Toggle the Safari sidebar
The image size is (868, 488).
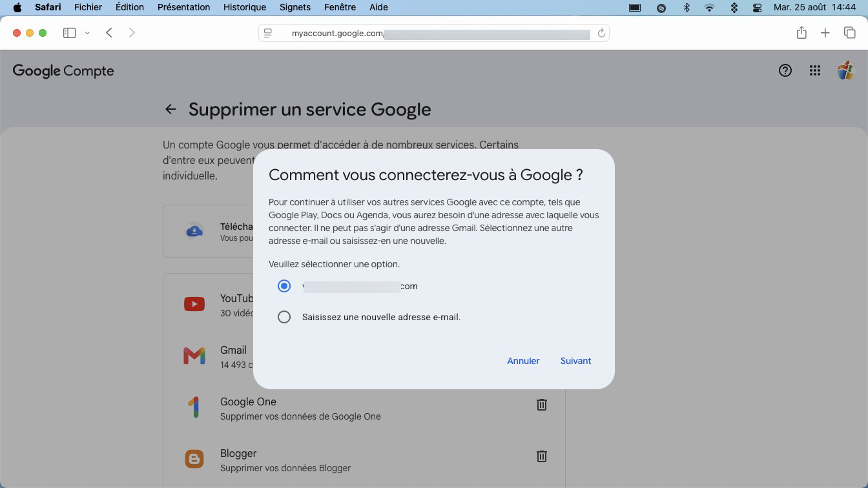69,33
